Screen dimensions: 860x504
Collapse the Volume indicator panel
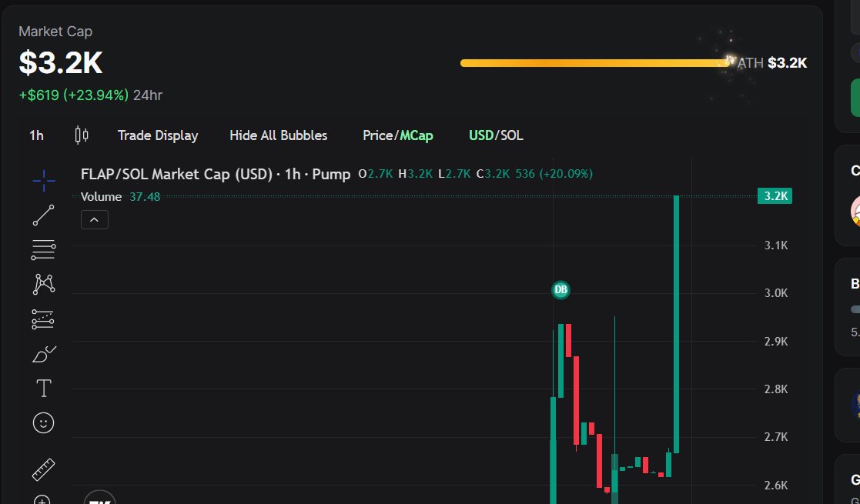[x=94, y=219]
